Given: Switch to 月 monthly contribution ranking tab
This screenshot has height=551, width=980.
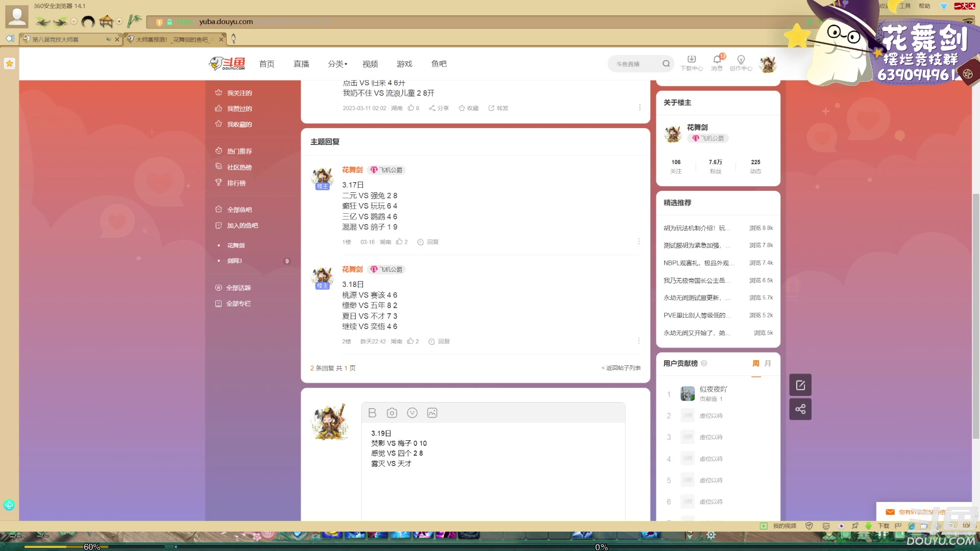Looking at the screenshot, I should coord(768,363).
